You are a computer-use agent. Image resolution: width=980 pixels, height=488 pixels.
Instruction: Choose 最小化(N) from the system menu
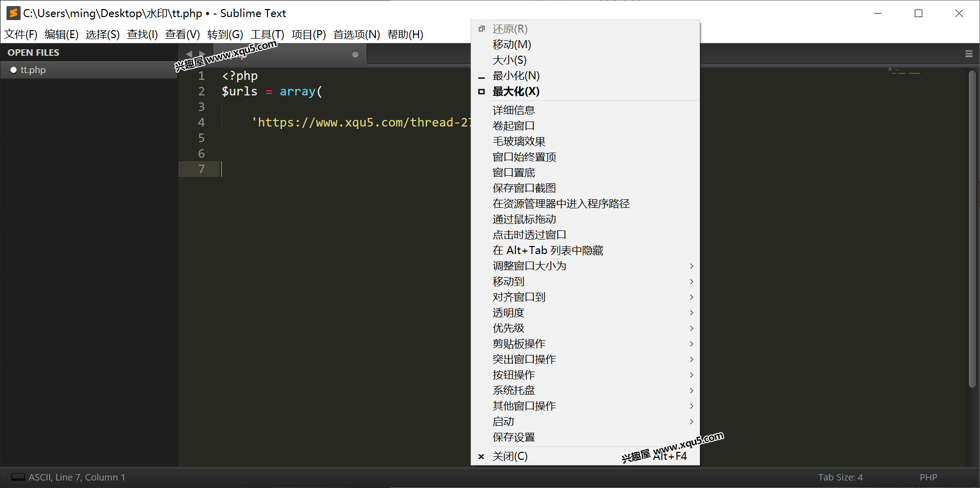click(585, 76)
